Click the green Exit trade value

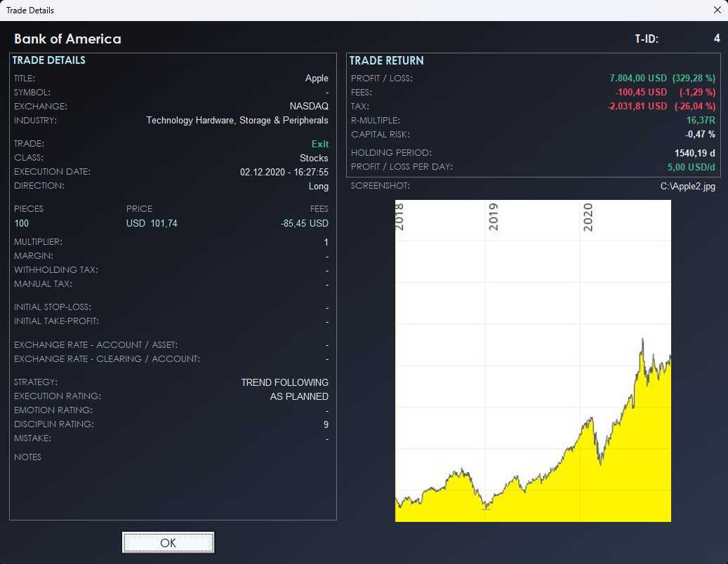pos(320,144)
